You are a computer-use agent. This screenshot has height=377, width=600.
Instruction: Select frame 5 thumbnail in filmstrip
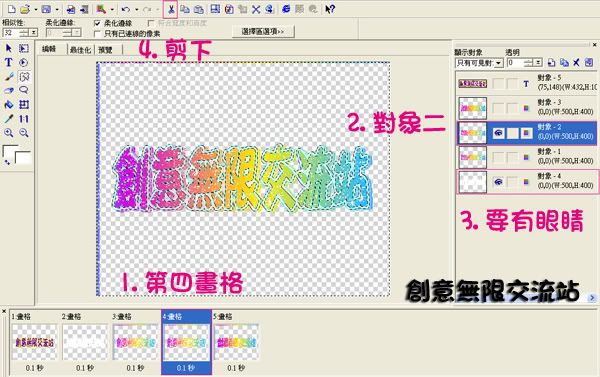tap(236, 343)
